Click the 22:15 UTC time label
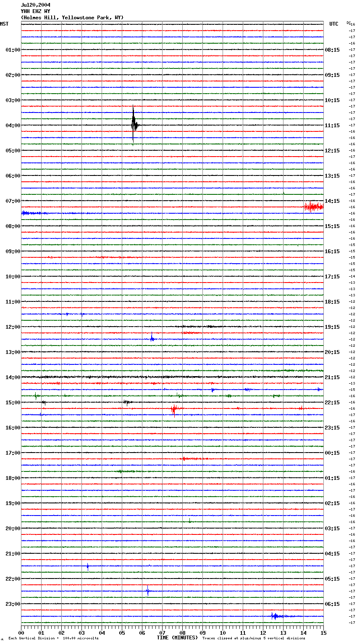This screenshot has height=644, width=357. click(x=332, y=403)
